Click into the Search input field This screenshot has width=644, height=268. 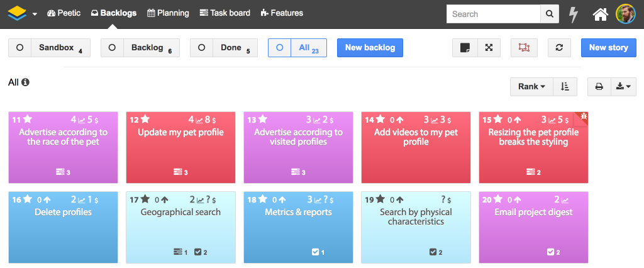493,14
